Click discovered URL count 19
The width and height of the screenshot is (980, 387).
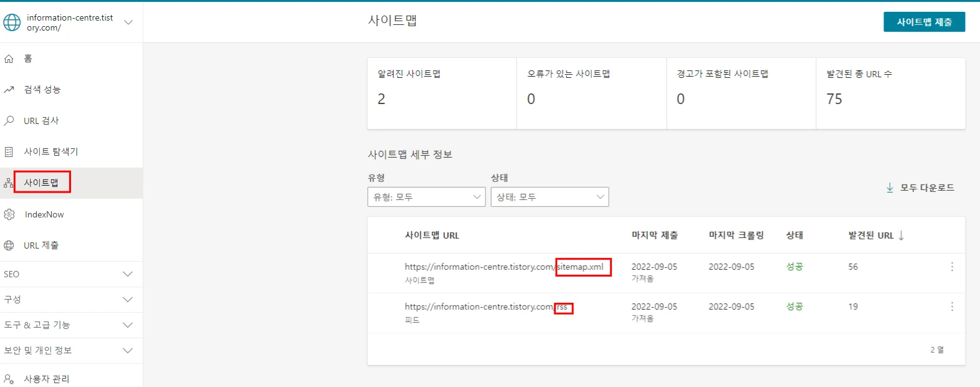point(853,307)
